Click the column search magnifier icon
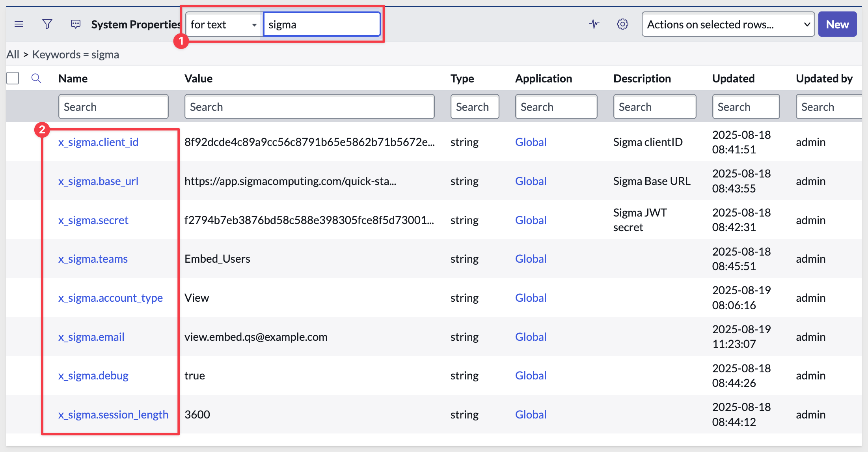Viewport: 868px width, 452px height. [x=36, y=78]
